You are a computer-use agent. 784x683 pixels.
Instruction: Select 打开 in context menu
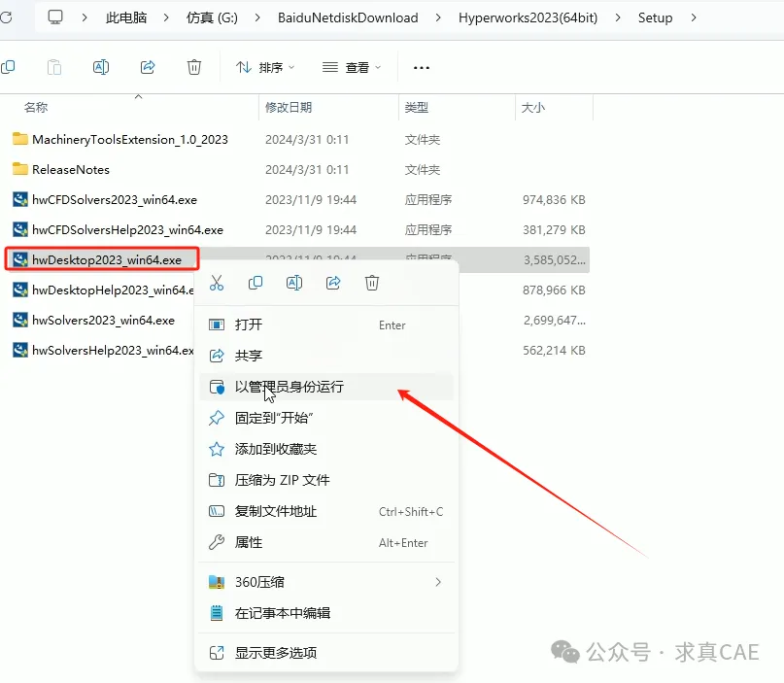[x=326, y=325]
